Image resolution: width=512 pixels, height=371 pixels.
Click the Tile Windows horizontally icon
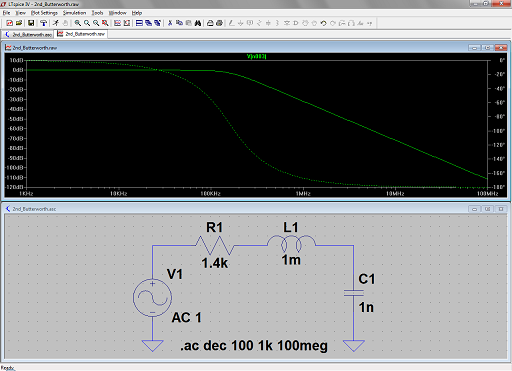[139, 23]
